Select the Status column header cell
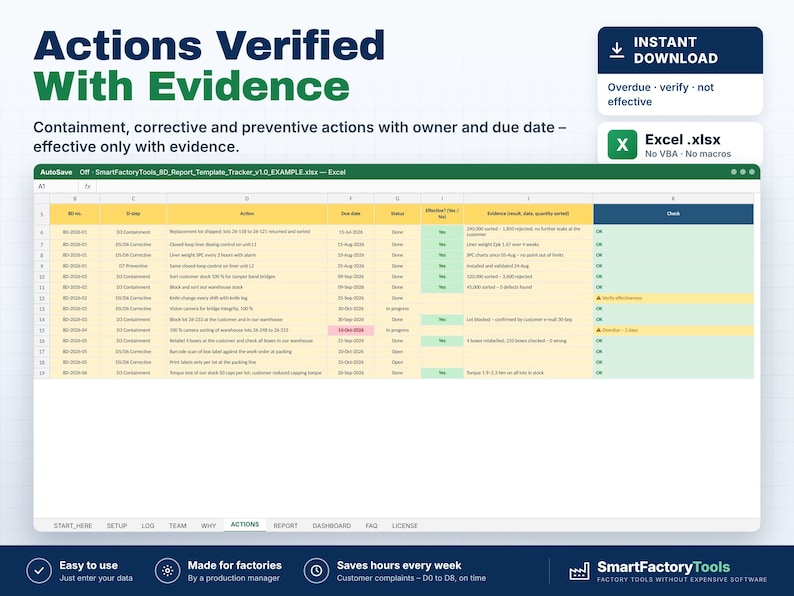This screenshot has height=596, width=794. (398, 214)
